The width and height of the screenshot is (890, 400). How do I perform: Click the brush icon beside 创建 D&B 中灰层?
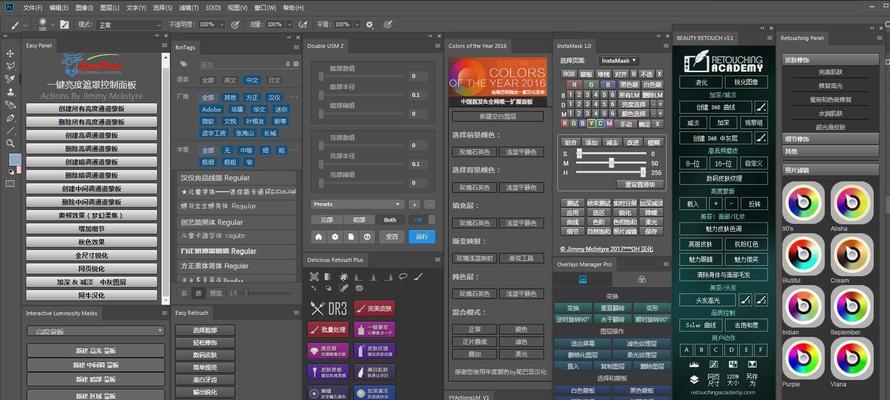[762, 138]
